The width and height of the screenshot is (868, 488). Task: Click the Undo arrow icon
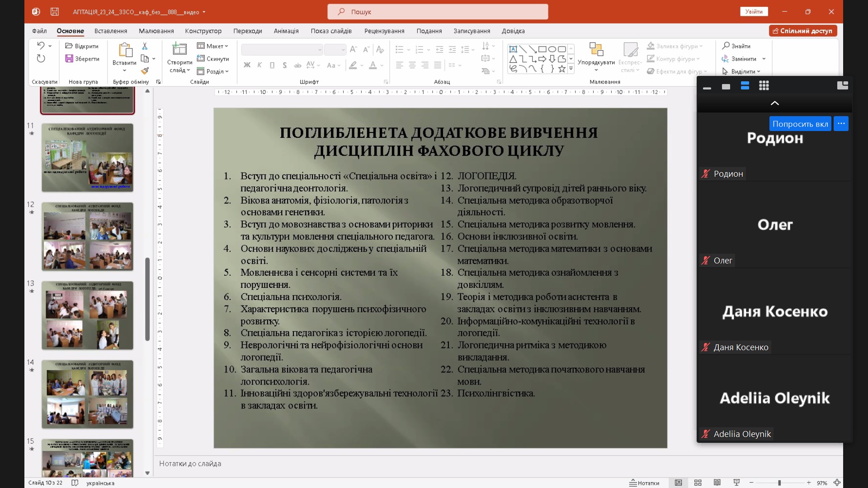click(41, 46)
